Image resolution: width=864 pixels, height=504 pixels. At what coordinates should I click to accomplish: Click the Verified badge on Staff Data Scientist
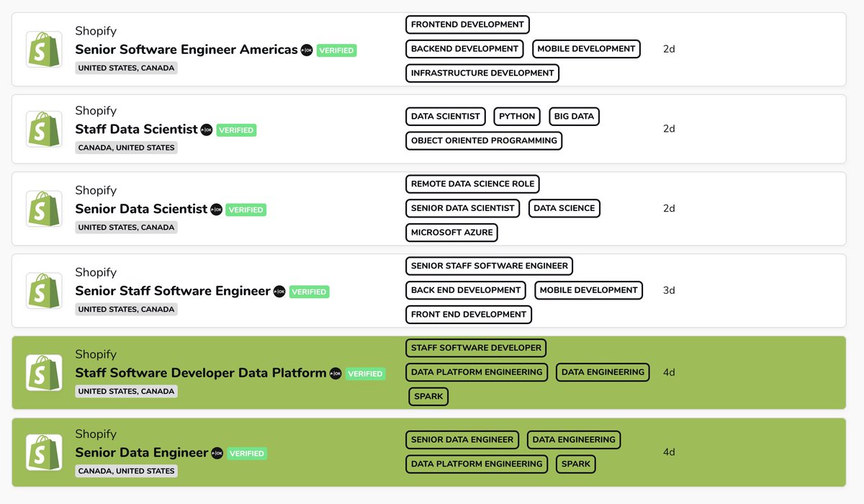pyautogui.click(x=236, y=130)
